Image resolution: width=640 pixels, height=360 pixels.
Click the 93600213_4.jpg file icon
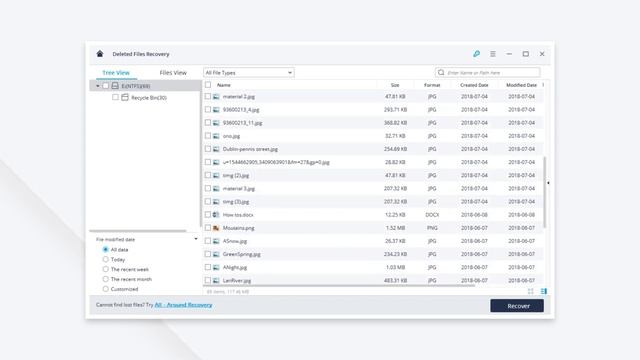click(x=216, y=109)
